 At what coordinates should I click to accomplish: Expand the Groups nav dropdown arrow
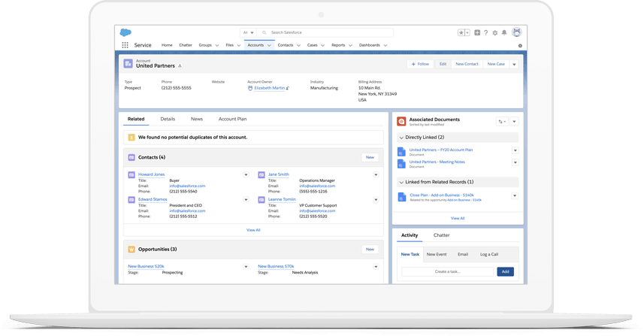(x=217, y=46)
